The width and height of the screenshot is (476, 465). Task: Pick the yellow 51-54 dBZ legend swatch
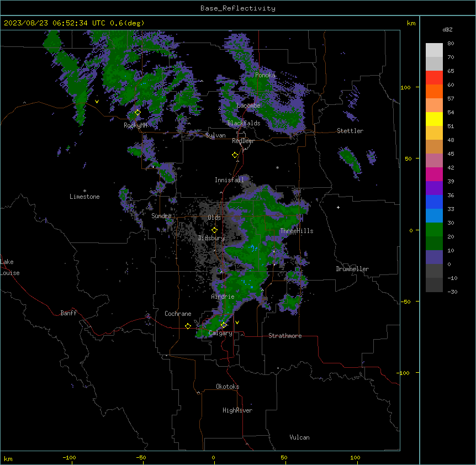coord(434,119)
